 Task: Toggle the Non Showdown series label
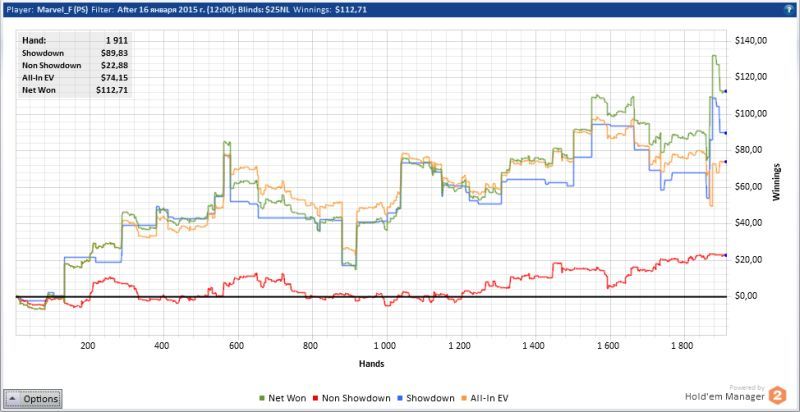click(356, 398)
